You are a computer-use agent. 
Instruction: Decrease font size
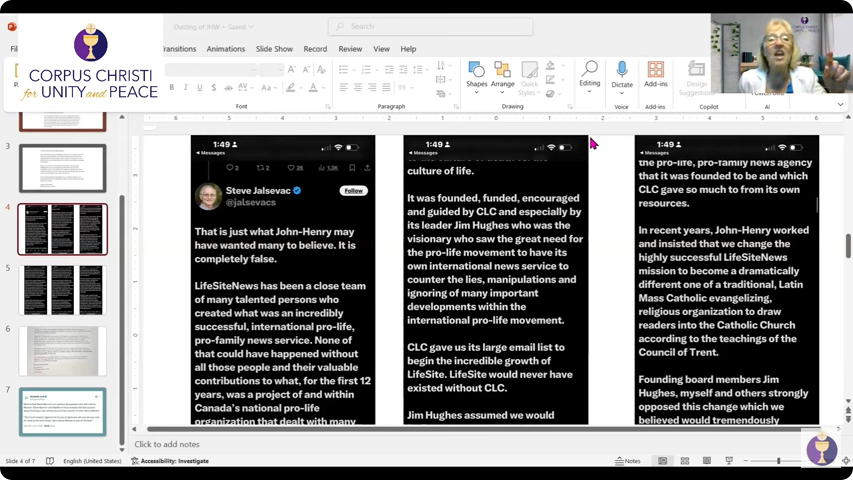click(x=306, y=69)
